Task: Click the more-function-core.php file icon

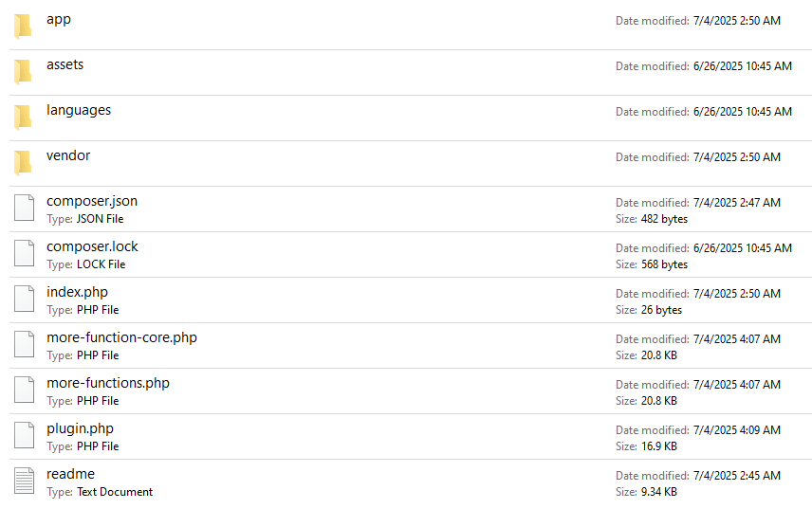Action: (x=24, y=345)
